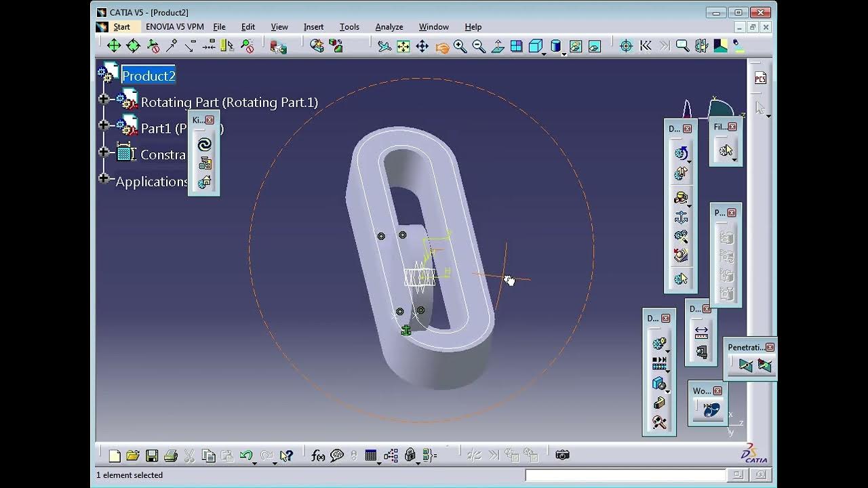Click the '1 element selected' status text

pos(130,475)
